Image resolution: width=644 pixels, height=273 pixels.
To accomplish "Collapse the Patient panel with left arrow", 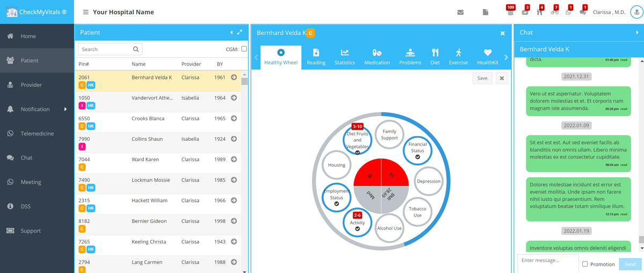I will [231, 32].
